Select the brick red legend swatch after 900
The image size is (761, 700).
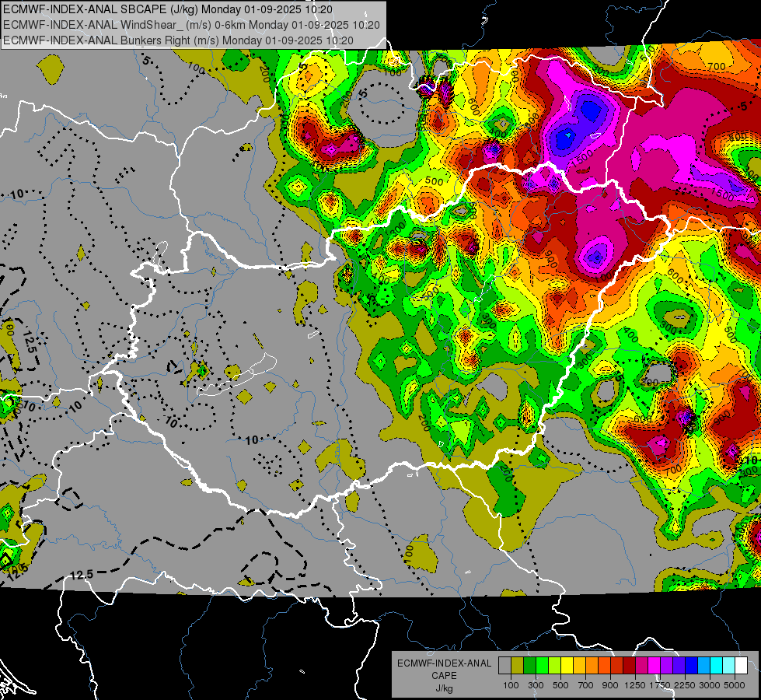pos(617,666)
